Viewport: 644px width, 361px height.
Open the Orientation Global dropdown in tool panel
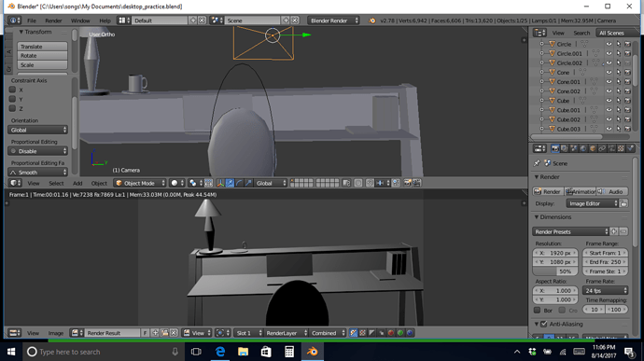pos(37,130)
